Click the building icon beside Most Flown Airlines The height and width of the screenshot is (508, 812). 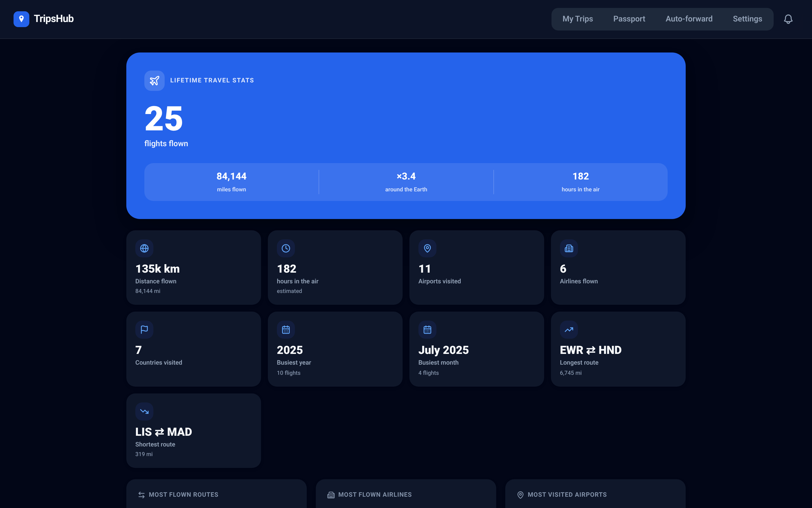point(331,494)
